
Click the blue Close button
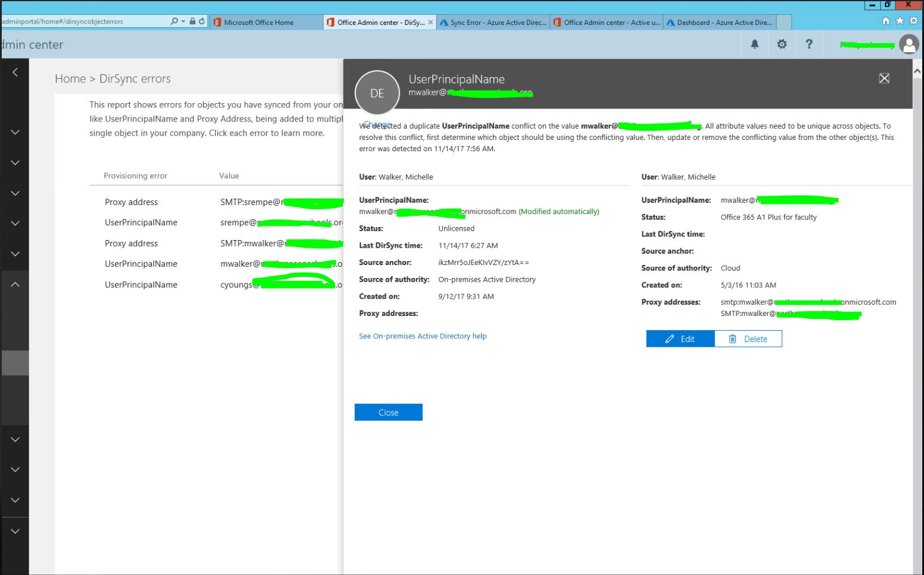[388, 412]
